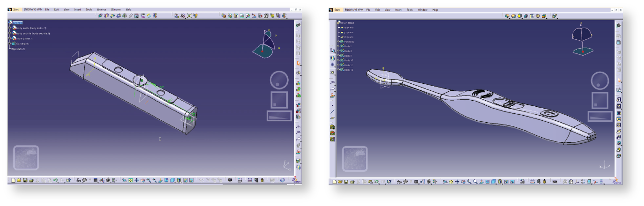Select Product1 root in left tree

pyautogui.click(x=18, y=22)
